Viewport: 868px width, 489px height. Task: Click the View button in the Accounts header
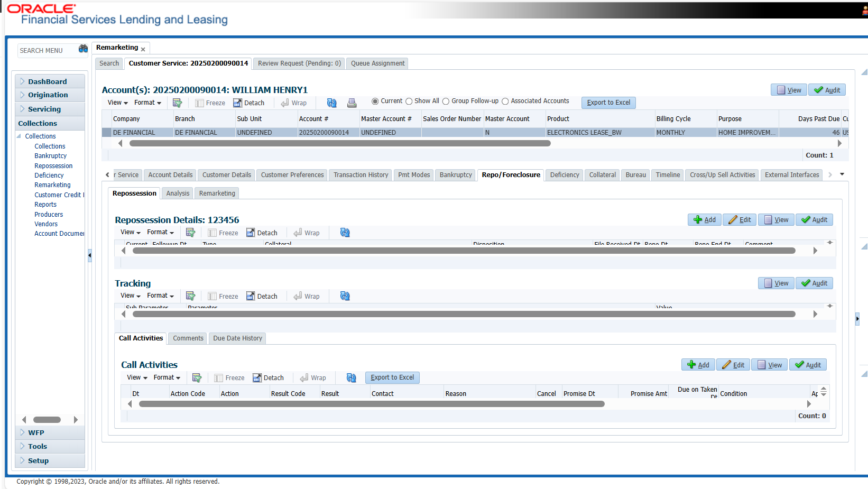(789, 90)
